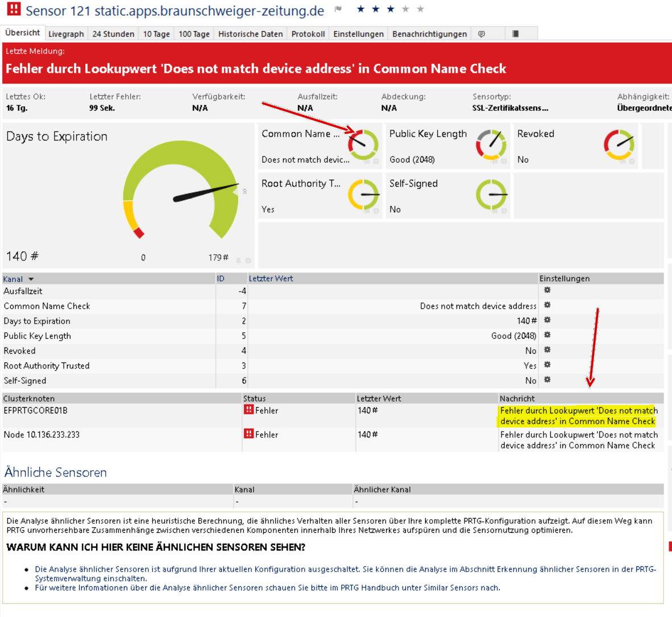The image size is (672, 617).
Task: Switch to the Übersicht tab
Action: click(x=23, y=32)
